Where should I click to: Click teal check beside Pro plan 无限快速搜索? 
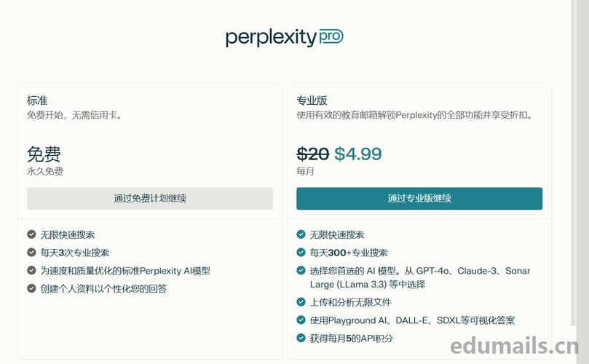pyautogui.click(x=301, y=234)
